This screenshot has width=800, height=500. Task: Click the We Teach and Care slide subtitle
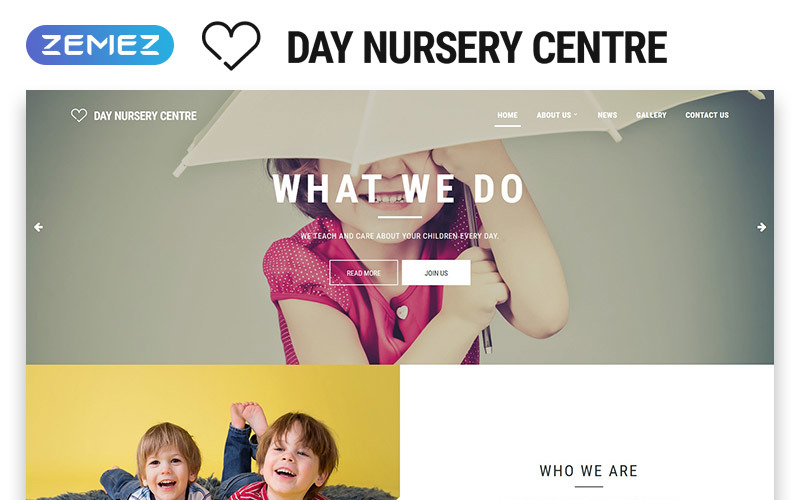[x=399, y=236]
